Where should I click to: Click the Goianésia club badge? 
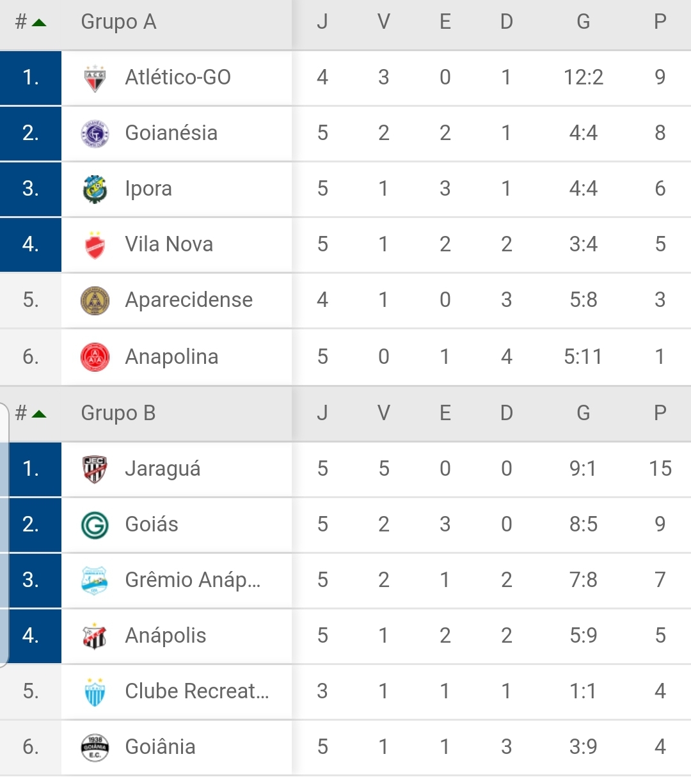pyautogui.click(x=95, y=134)
